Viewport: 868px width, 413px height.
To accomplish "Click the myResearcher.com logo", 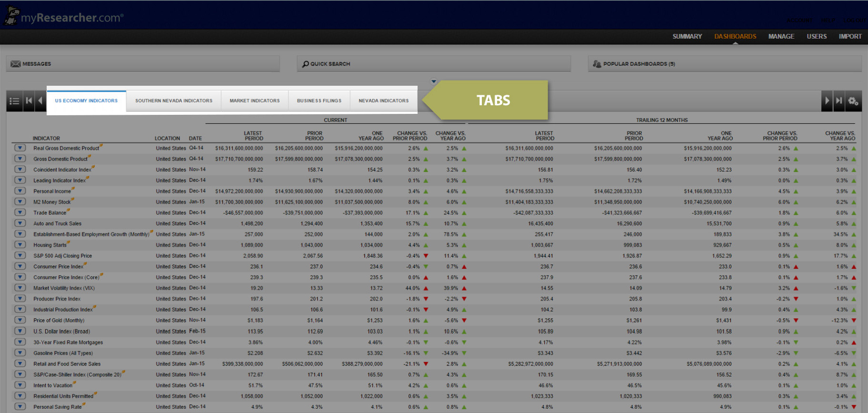I will pyautogui.click(x=64, y=17).
